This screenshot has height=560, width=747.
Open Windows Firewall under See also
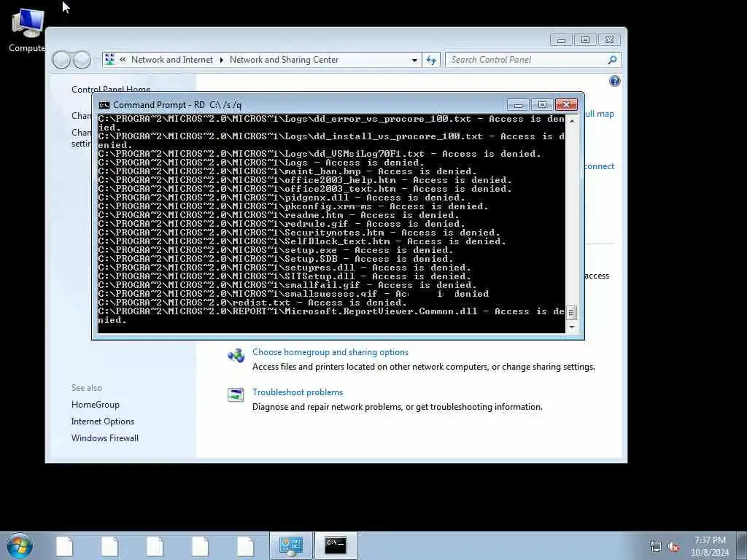tap(105, 438)
